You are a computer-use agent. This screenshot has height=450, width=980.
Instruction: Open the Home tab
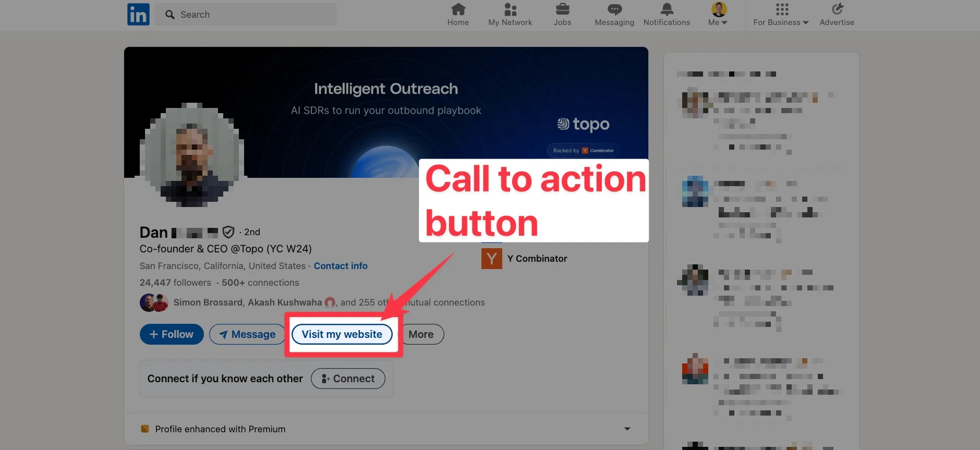[458, 15]
